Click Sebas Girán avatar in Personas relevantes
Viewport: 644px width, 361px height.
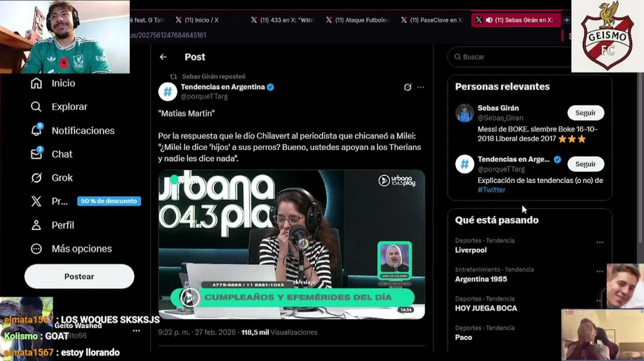464,113
